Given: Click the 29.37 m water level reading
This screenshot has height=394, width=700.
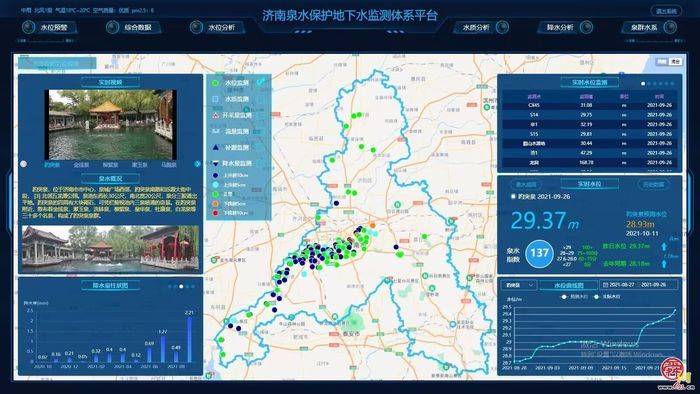Looking at the screenshot, I should tap(544, 220).
